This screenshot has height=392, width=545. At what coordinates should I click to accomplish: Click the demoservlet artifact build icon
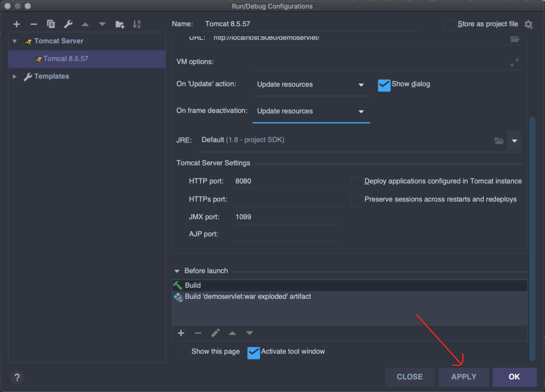pyautogui.click(x=178, y=297)
